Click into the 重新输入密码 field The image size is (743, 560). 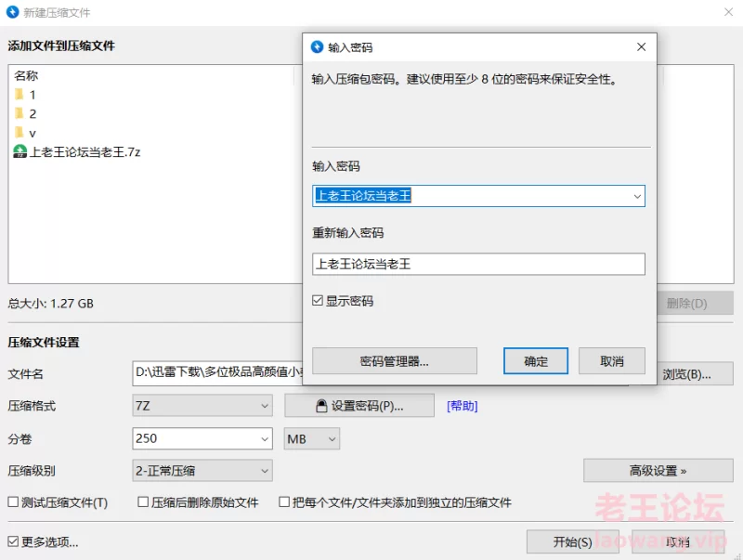pyautogui.click(x=478, y=264)
